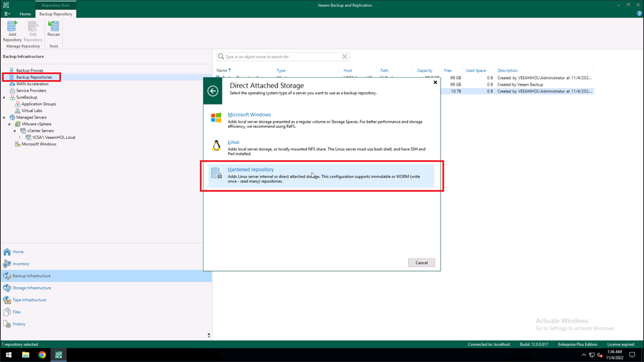
Task: Select the Microsoft Windows option
Action: coord(249,115)
